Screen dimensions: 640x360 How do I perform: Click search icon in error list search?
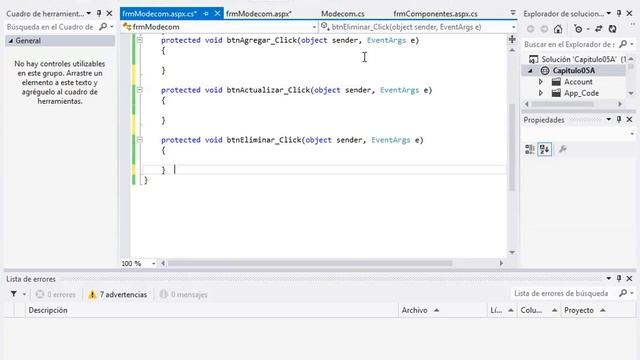coord(623,293)
